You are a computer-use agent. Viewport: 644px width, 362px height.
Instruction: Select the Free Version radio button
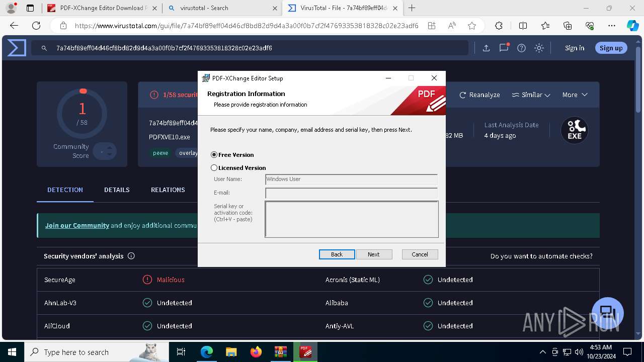click(x=214, y=155)
